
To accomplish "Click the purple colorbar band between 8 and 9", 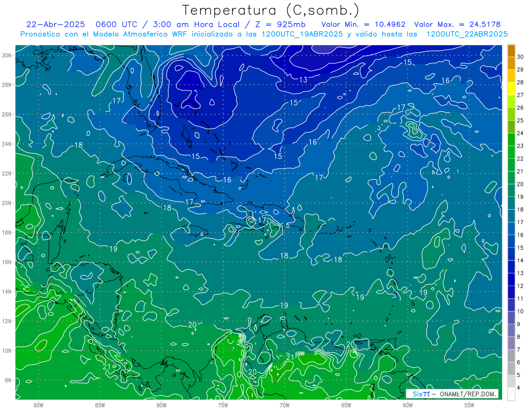I will coord(511,330).
